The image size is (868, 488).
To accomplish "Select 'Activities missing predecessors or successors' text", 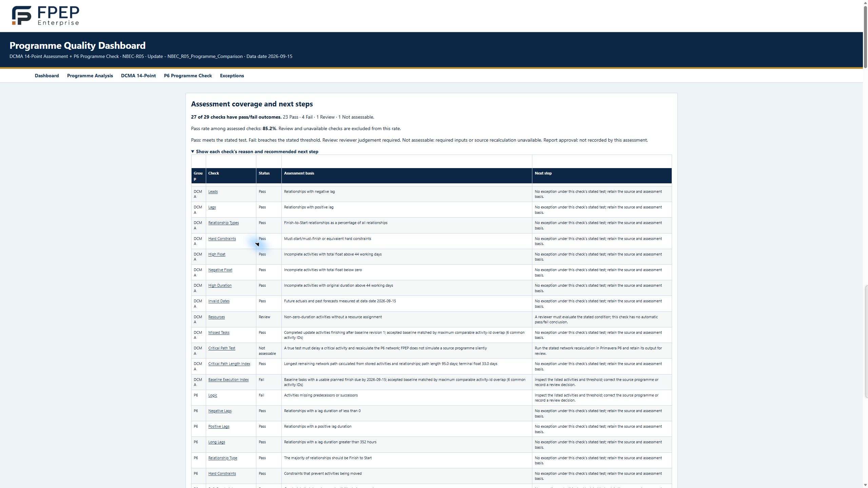I will (x=321, y=395).
